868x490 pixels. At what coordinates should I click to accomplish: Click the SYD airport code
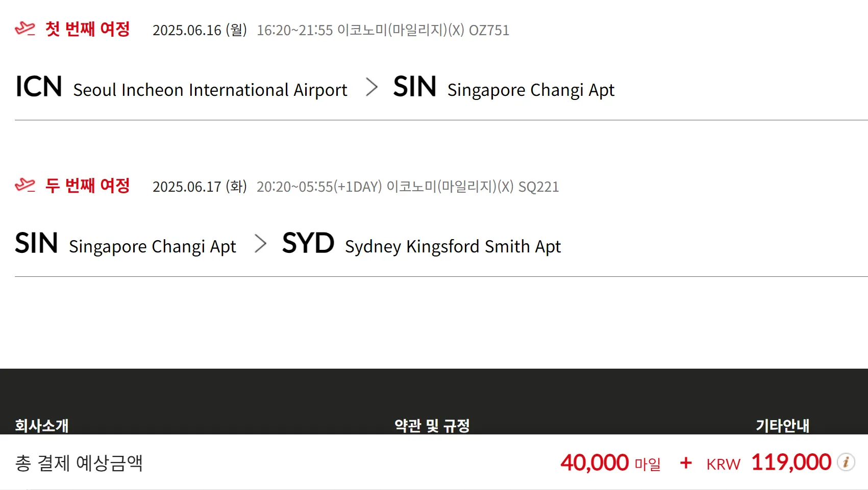click(308, 243)
